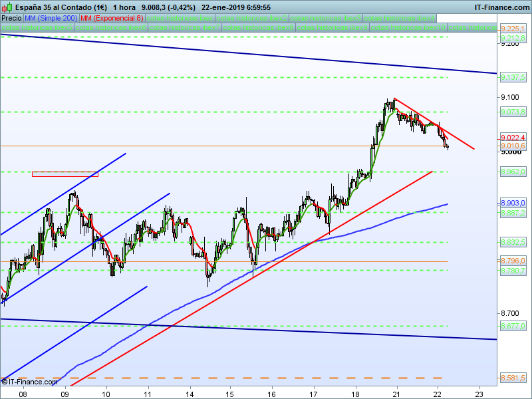Open the cotas historicas ibex10 label
The width and height of the screenshot is (532, 399).
[x=408, y=27]
